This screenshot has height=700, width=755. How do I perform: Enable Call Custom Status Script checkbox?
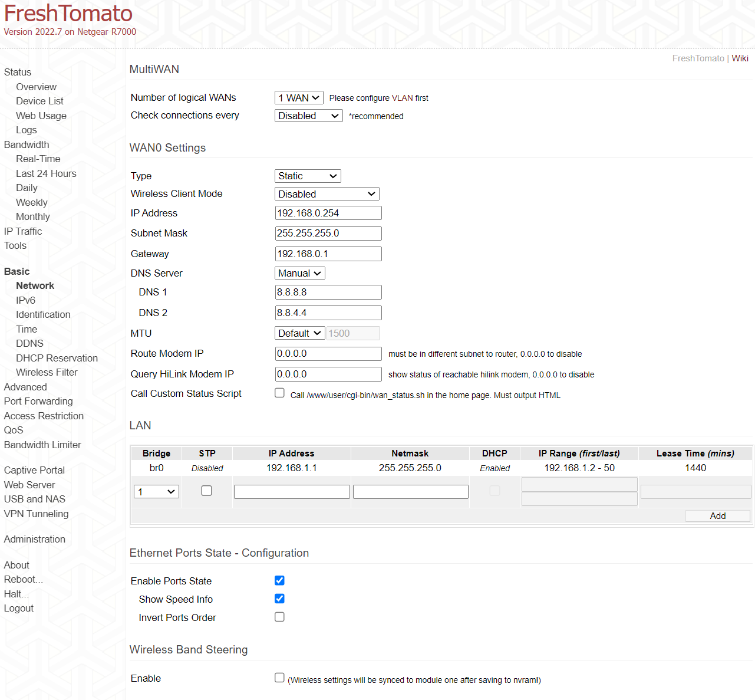tap(280, 393)
